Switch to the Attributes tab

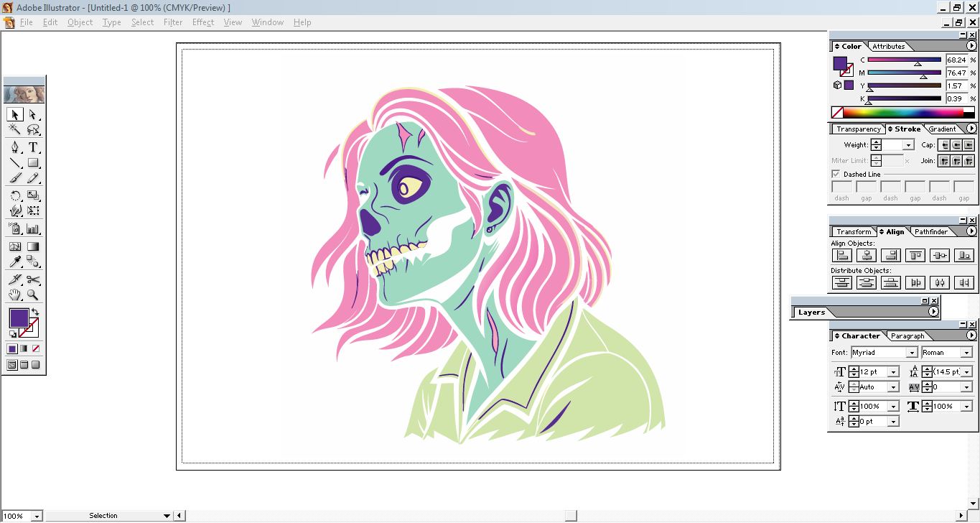[888, 47]
